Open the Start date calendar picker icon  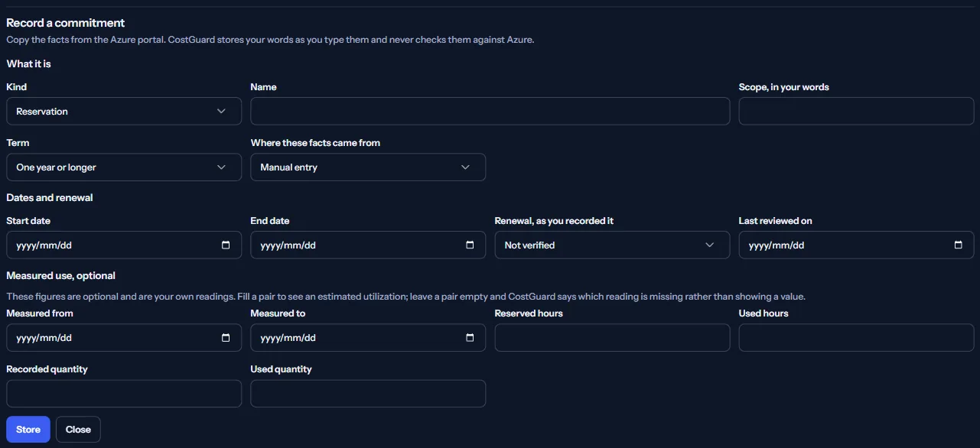(x=226, y=245)
